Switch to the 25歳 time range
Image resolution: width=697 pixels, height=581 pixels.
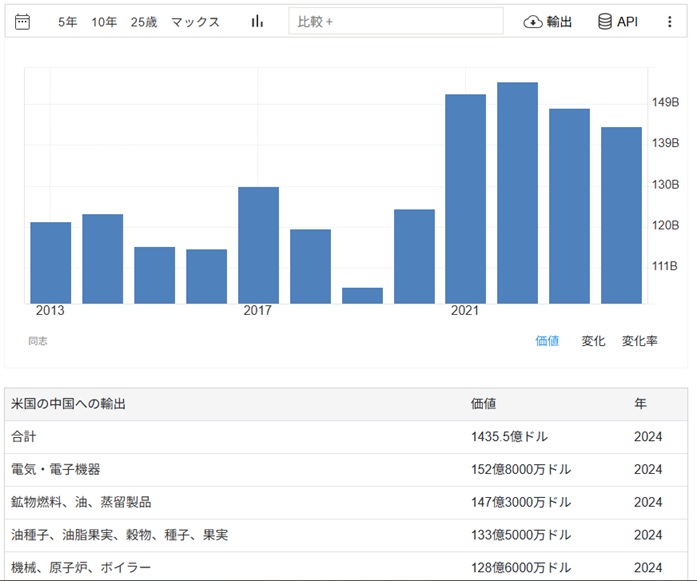144,22
